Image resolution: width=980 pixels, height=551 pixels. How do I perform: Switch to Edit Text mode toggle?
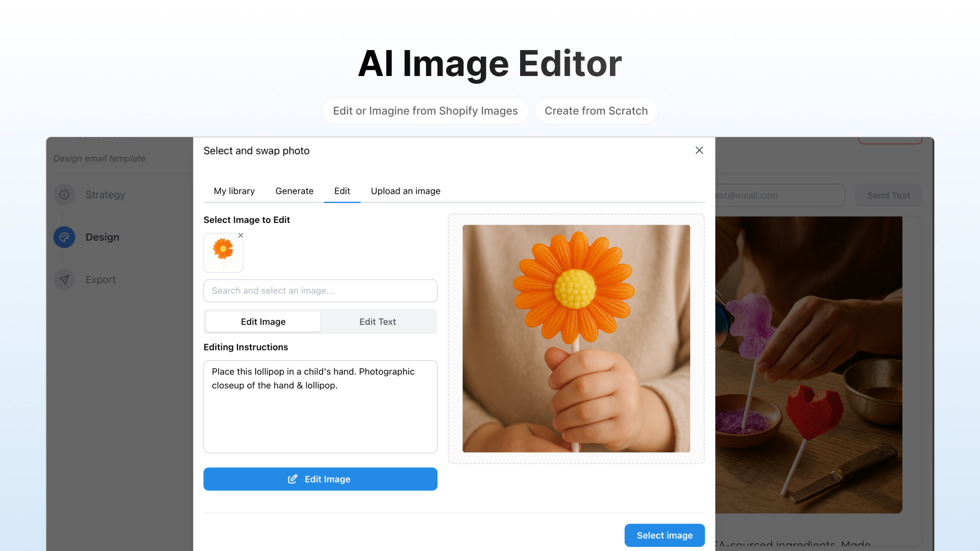point(377,322)
